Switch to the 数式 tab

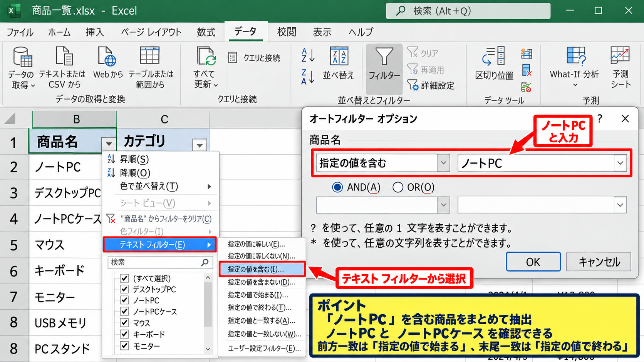[206, 32]
